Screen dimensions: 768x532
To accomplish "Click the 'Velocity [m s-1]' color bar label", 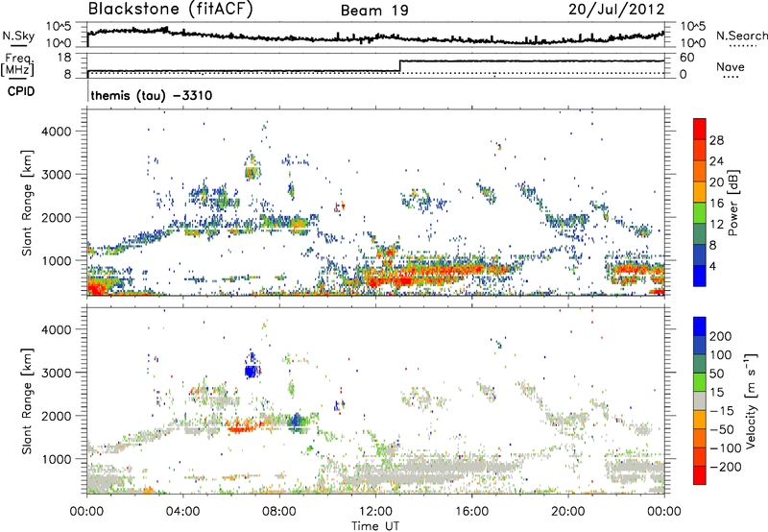I will click(750, 400).
